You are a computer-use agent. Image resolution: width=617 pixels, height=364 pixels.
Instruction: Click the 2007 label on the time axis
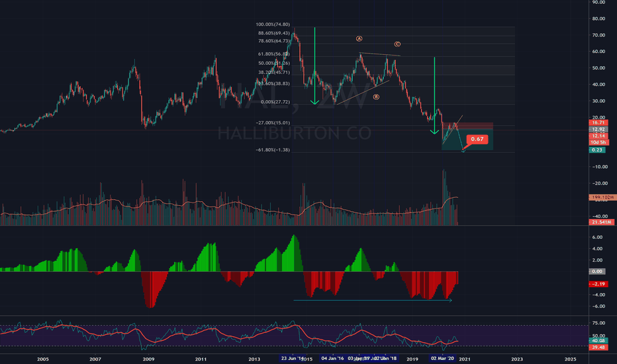pyautogui.click(x=95, y=359)
